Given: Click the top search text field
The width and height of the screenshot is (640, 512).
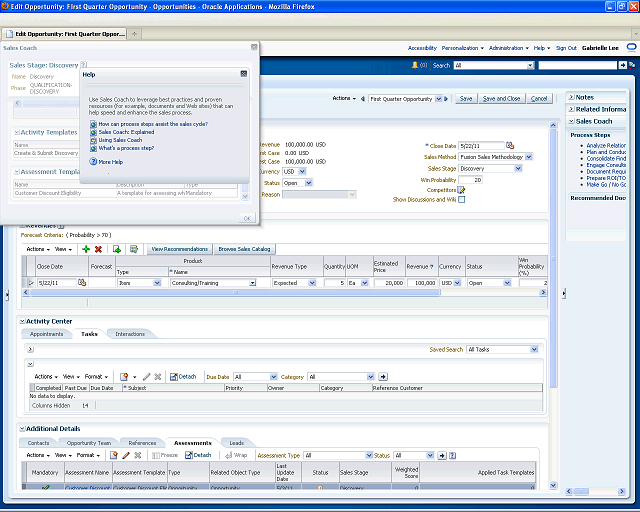Looking at the screenshot, I should click(x=578, y=65).
